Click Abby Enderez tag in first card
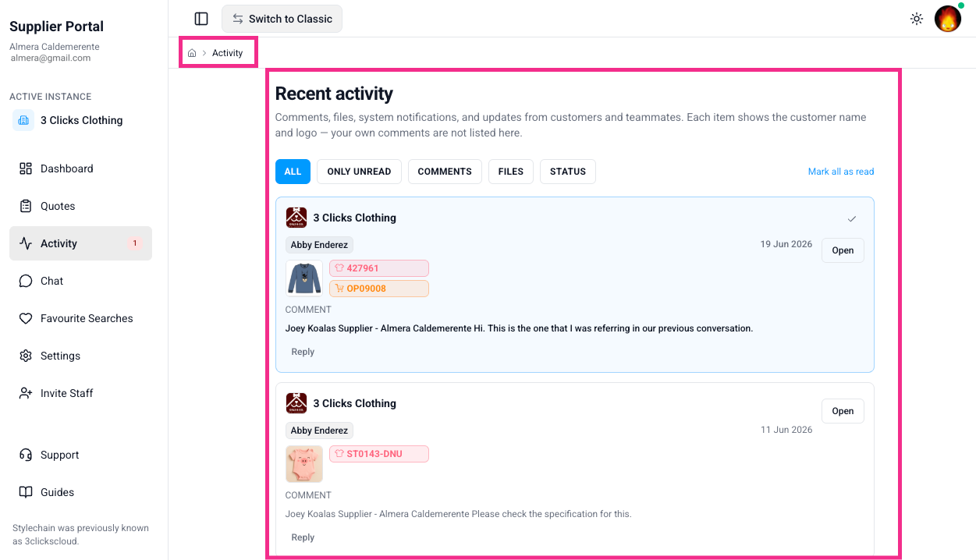 coord(319,245)
